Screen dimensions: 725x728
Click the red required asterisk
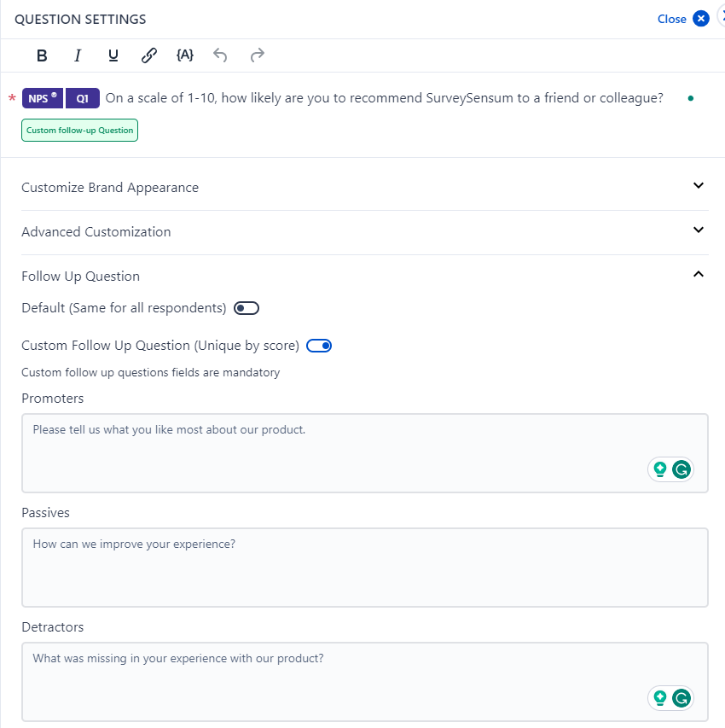click(12, 98)
